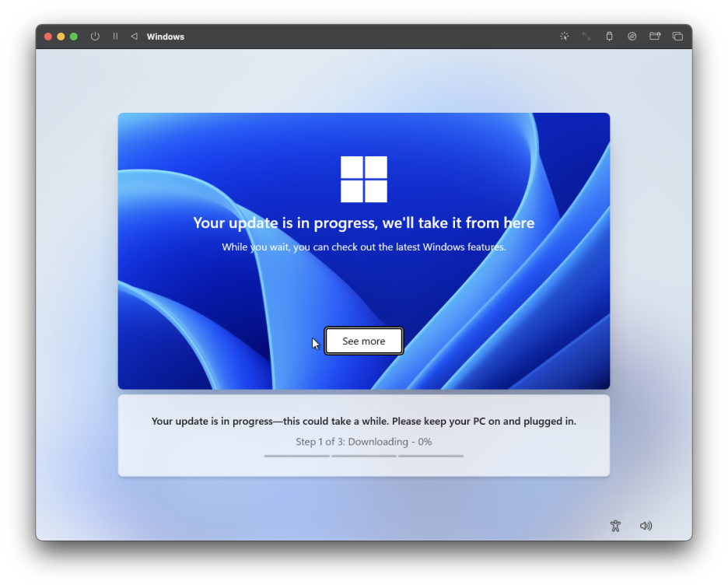Click the volume speaker icon

point(646,526)
